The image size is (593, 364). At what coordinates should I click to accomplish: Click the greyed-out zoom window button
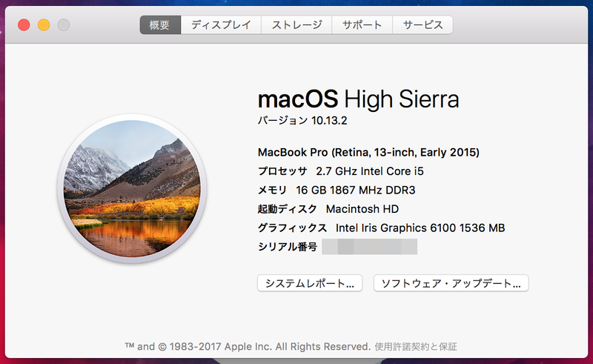coord(64,25)
